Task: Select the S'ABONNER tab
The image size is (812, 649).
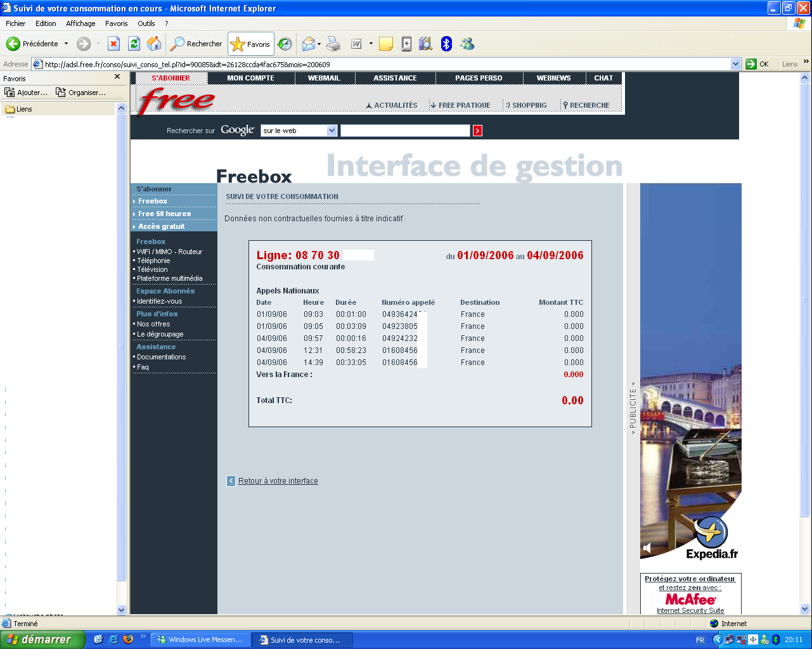Action: [171, 78]
